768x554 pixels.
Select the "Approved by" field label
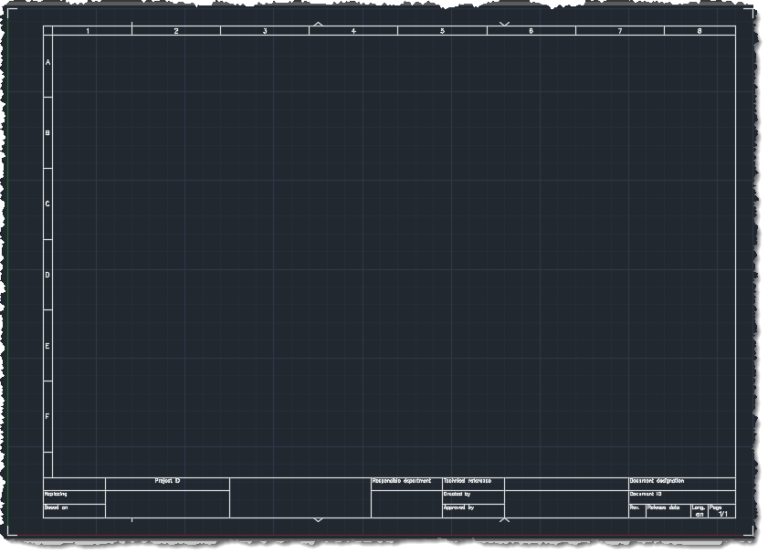pos(459,507)
